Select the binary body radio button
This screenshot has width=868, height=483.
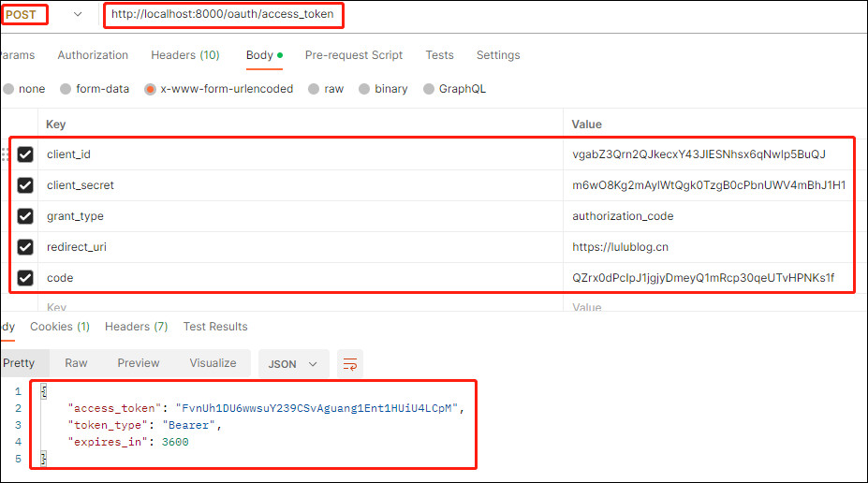[x=364, y=89]
